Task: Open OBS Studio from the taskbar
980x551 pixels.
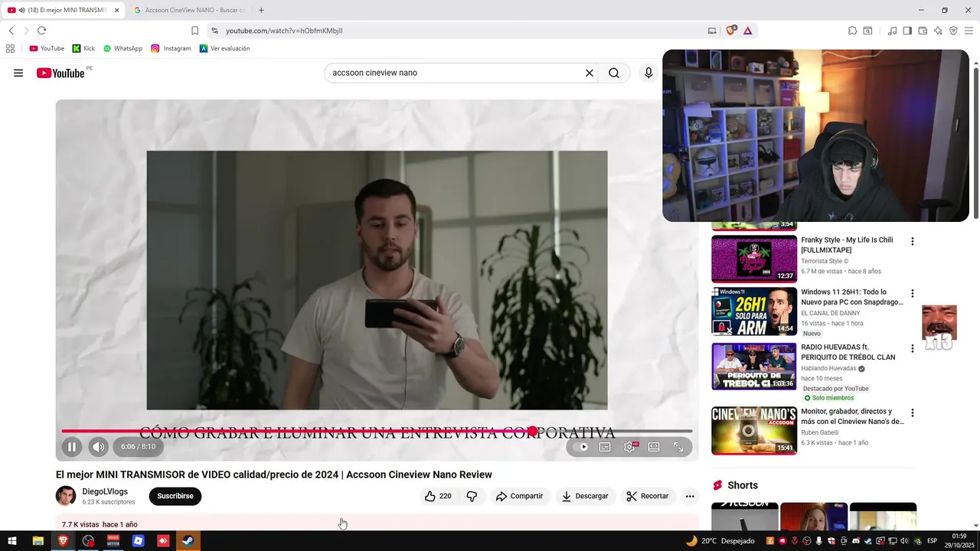Action: tap(88, 541)
